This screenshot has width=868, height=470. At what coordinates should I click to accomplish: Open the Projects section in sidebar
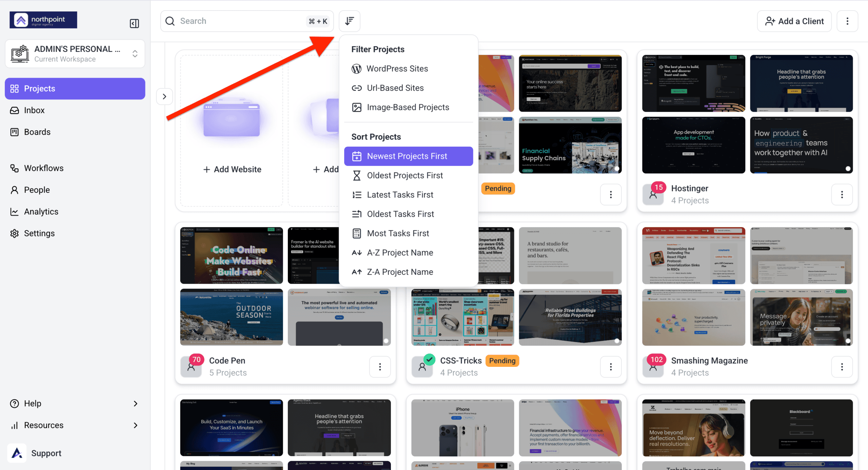75,89
